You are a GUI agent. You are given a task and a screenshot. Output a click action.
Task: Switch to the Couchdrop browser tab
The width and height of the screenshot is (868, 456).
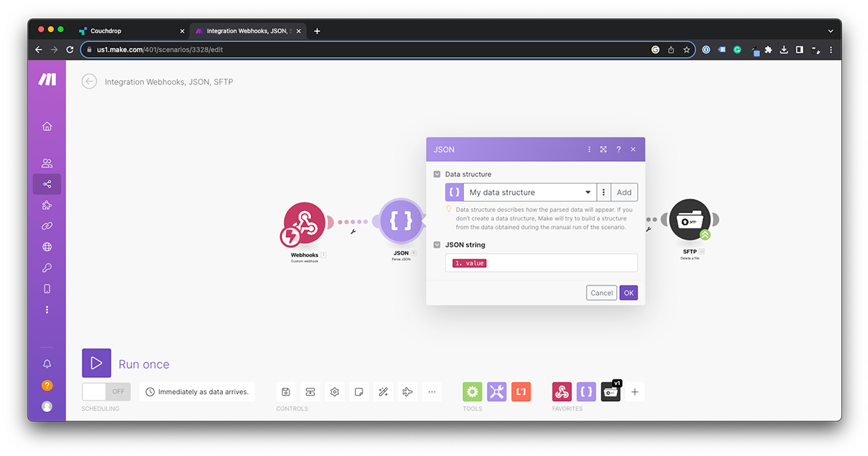pyautogui.click(x=130, y=31)
